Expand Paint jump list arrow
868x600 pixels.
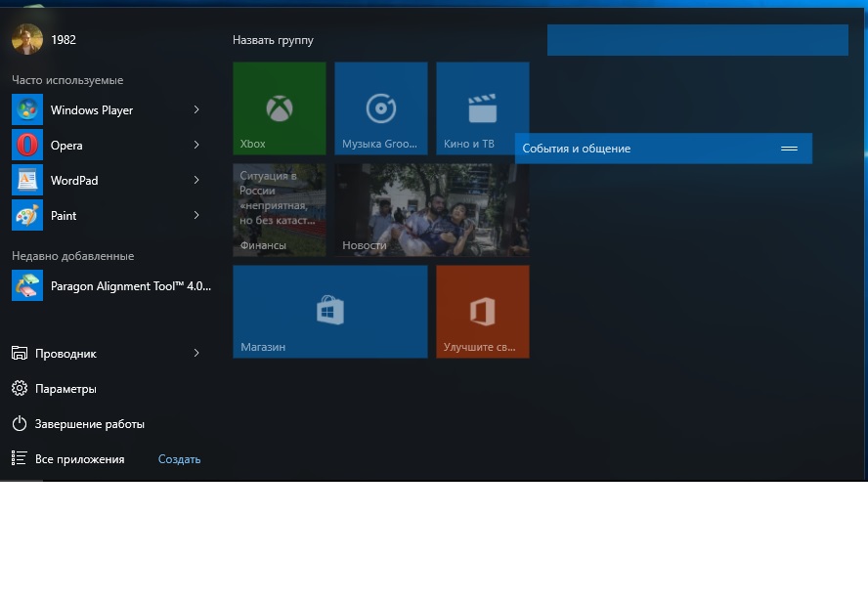pos(196,215)
